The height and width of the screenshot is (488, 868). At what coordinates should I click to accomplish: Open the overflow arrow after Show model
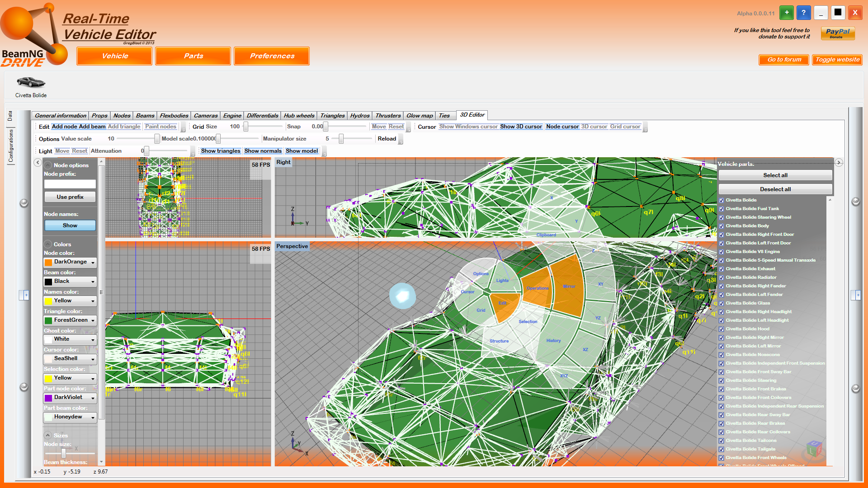[324, 152]
